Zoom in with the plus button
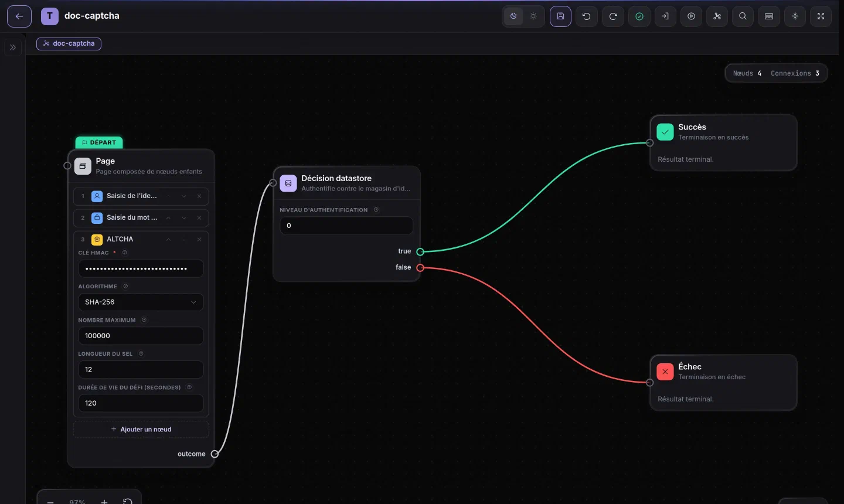 tap(104, 502)
